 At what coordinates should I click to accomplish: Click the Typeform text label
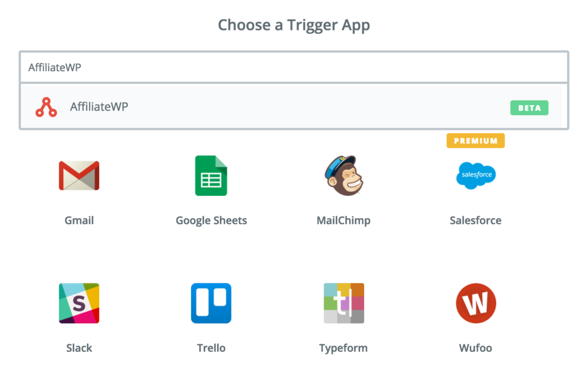(x=343, y=348)
